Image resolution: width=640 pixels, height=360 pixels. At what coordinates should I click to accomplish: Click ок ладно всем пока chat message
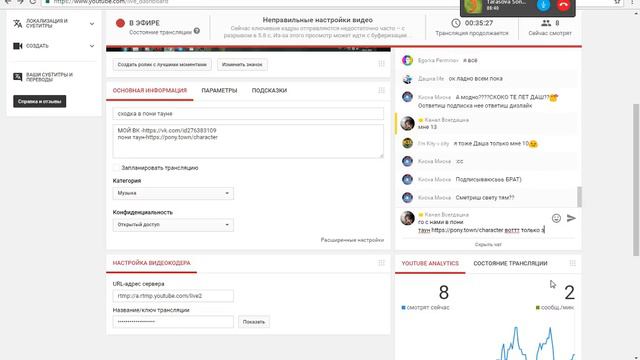[x=476, y=79]
